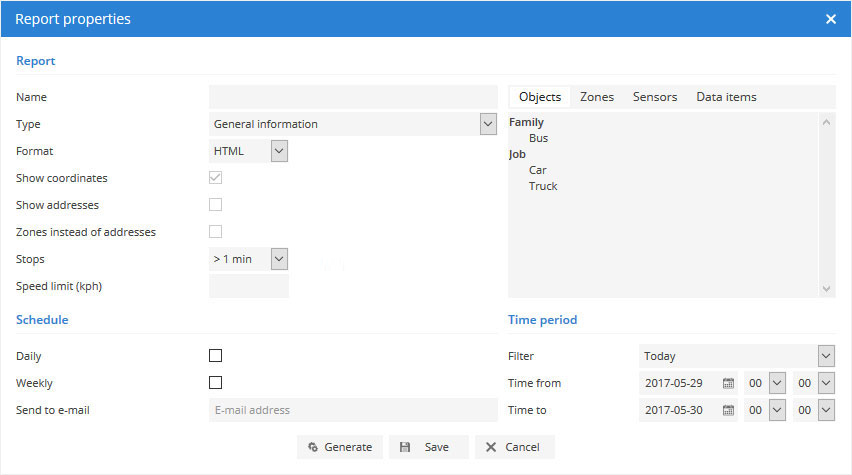The image size is (852, 475).
Task: Open the Stops duration dropdown
Action: [x=279, y=259]
